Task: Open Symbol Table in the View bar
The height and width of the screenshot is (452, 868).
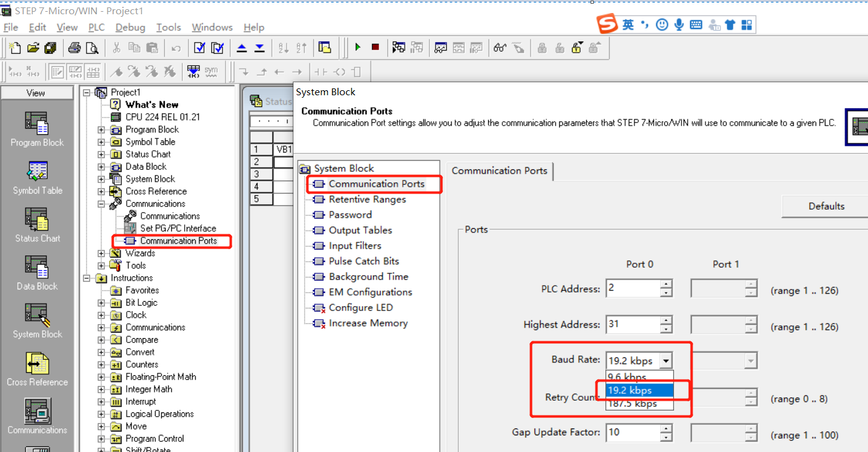Action: pos(37,177)
